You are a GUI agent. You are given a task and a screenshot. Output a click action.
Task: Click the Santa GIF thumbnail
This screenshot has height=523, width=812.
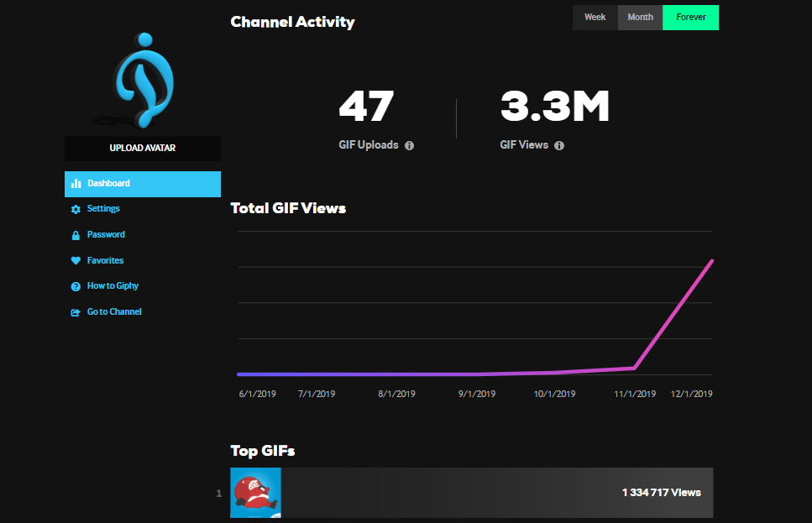[256, 493]
